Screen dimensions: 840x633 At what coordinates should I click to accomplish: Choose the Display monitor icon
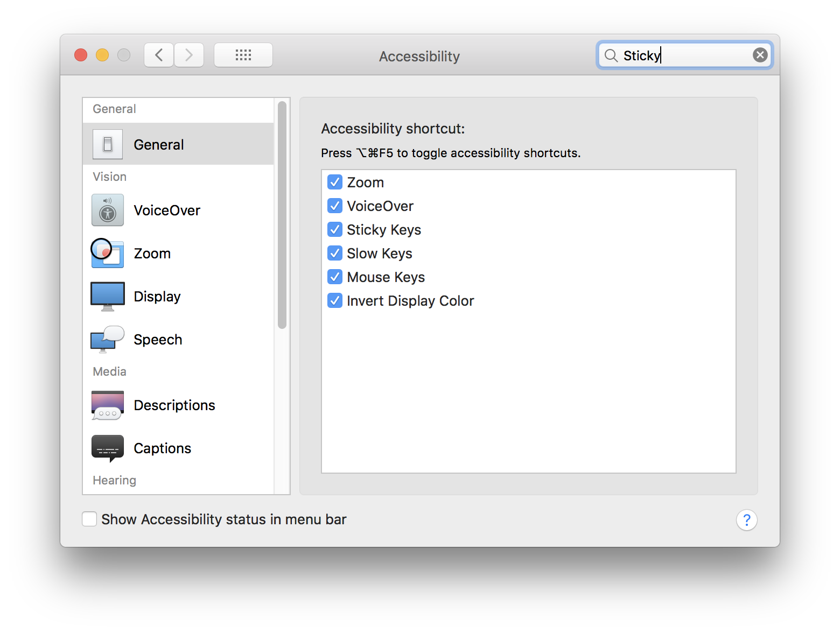[108, 296]
